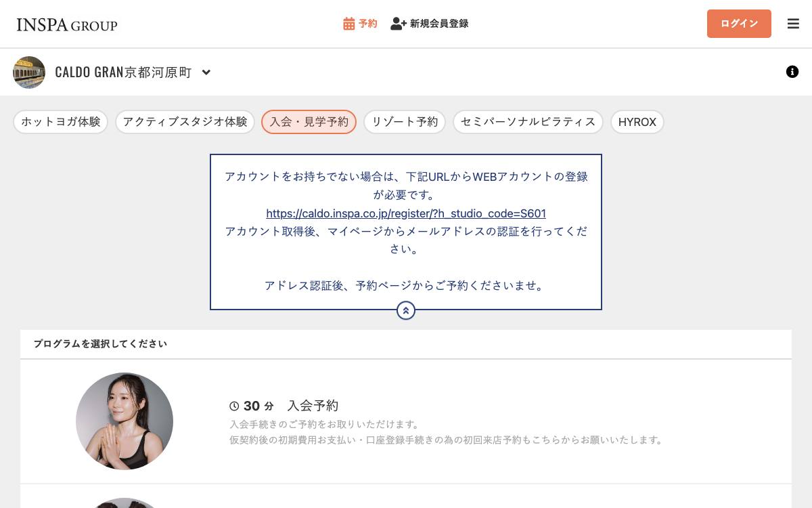The image size is (812, 508).
Task: Click the CALDO GRAN studio thumbnail
Action: 29,72
